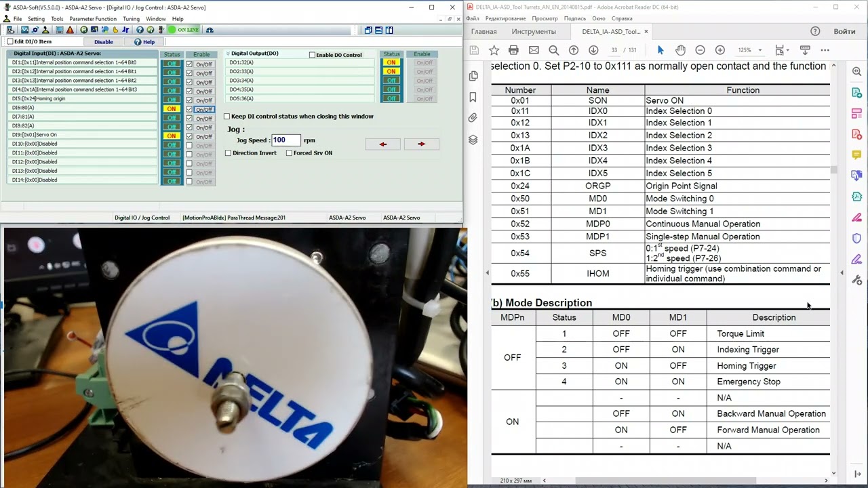
Task: Close the DELTA_IA-ASD_Tool PDF tab
Action: (x=646, y=32)
